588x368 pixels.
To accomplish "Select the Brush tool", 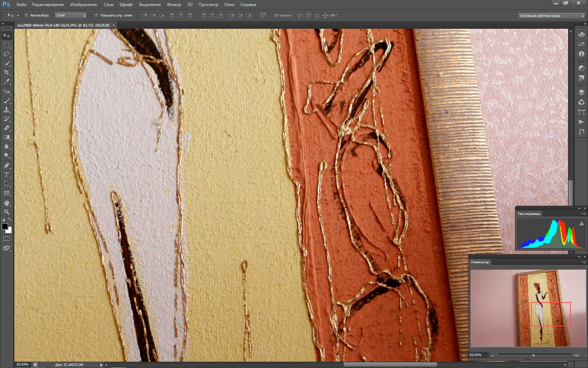I will point(7,101).
